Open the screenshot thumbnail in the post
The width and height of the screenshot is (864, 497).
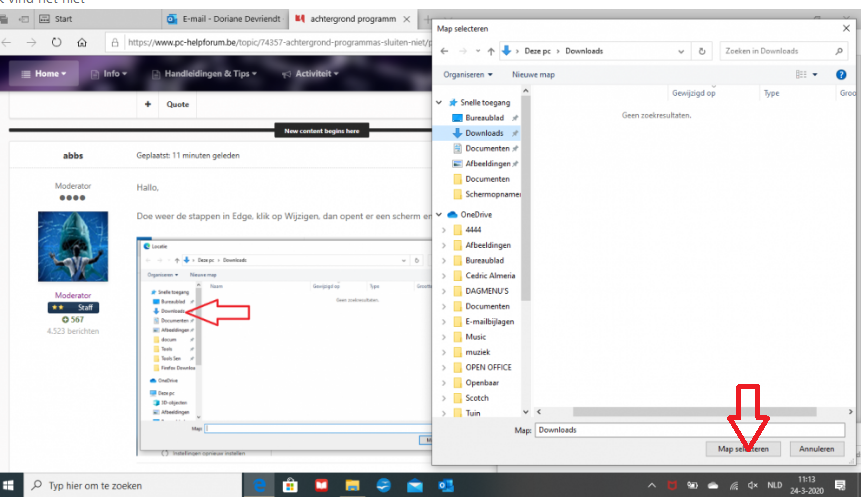[284, 347]
